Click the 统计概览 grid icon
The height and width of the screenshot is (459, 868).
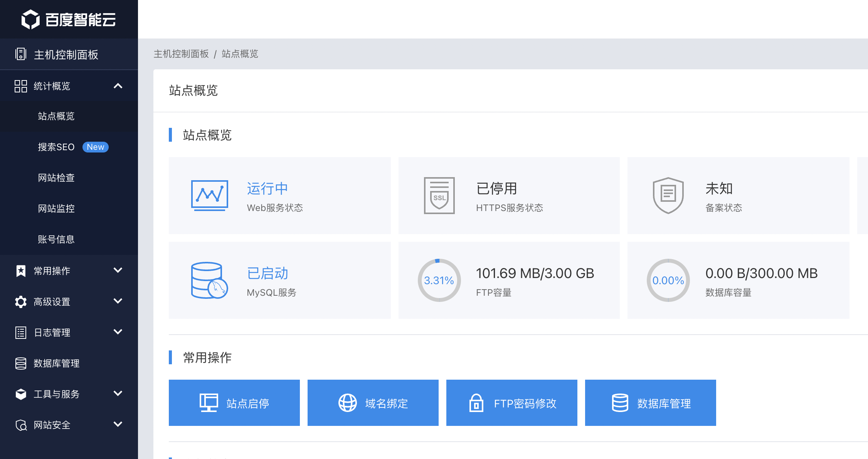[x=21, y=86]
